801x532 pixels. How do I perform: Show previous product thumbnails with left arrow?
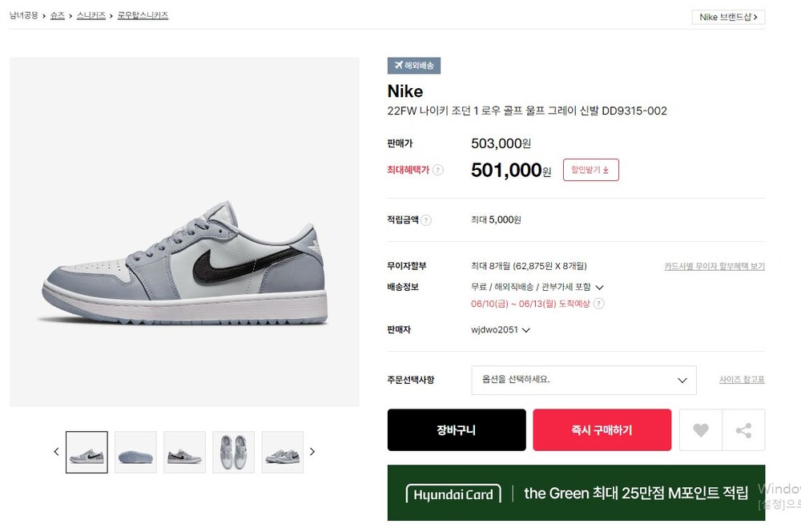[56, 452]
